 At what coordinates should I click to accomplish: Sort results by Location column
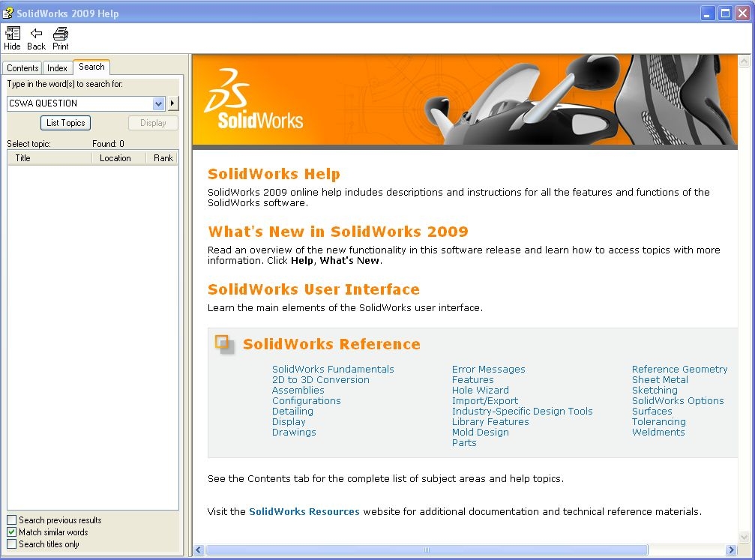pos(118,158)
